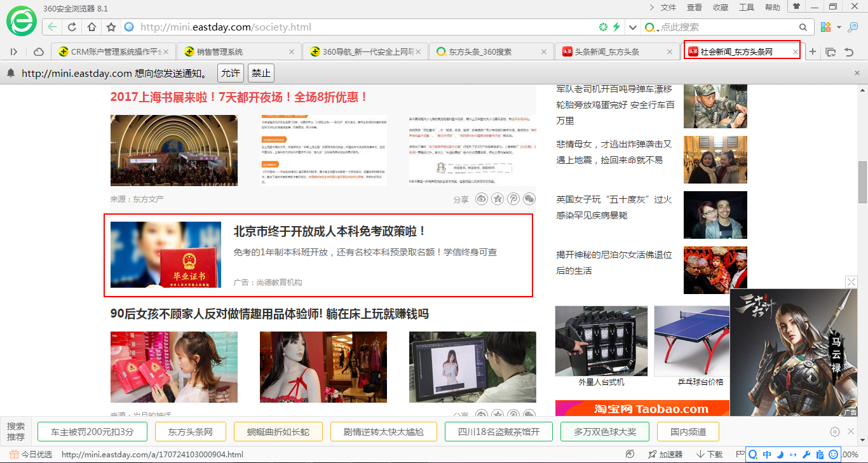
Task: Share the article to WeChat
Action: click(529, 199)
